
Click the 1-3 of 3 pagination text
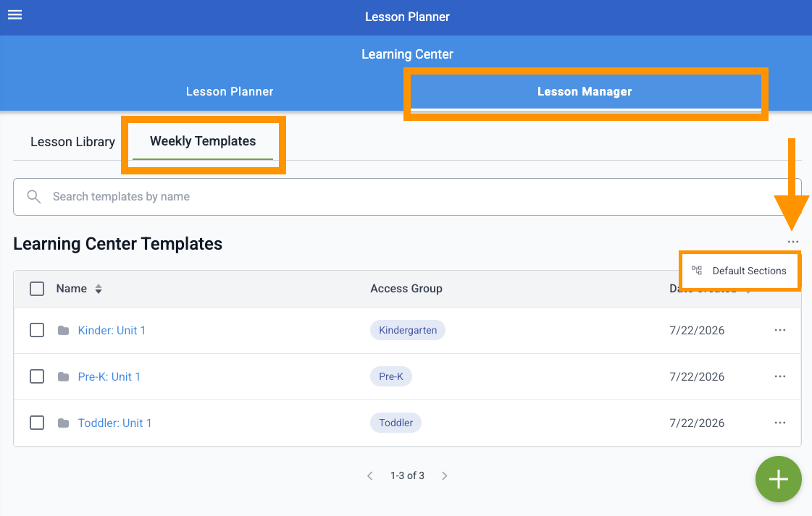point(407,475)
